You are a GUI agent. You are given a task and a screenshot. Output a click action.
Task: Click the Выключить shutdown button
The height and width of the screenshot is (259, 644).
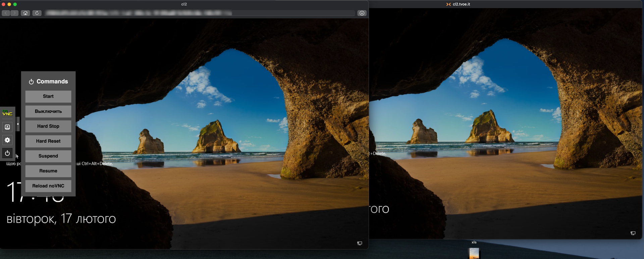(x=48, y=112)
